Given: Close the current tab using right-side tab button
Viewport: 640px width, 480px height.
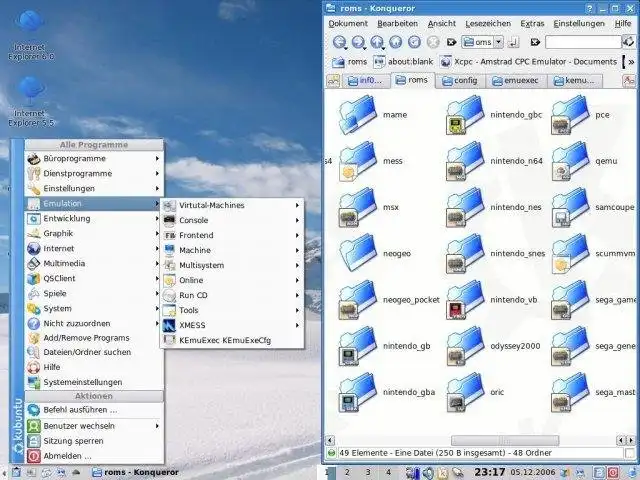Looking at the screenshot, I should 629,81.
